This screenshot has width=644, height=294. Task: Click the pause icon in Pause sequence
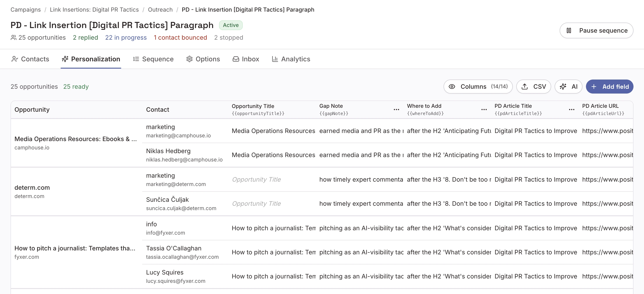click(569, 30)
